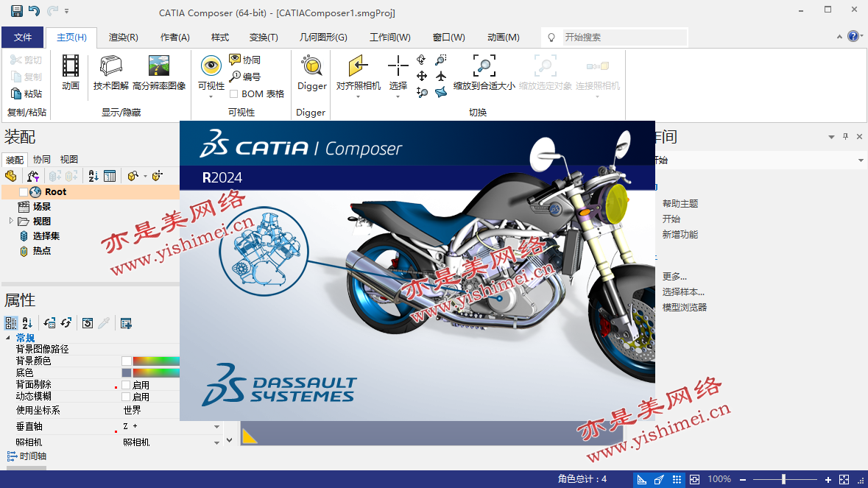Activate the Digger tool
The height and width of the screenshot is (488, 868).
311,72
